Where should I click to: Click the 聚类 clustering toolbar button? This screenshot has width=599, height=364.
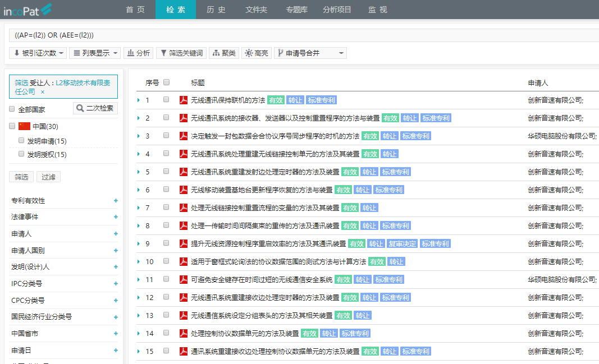coord(224,53)
